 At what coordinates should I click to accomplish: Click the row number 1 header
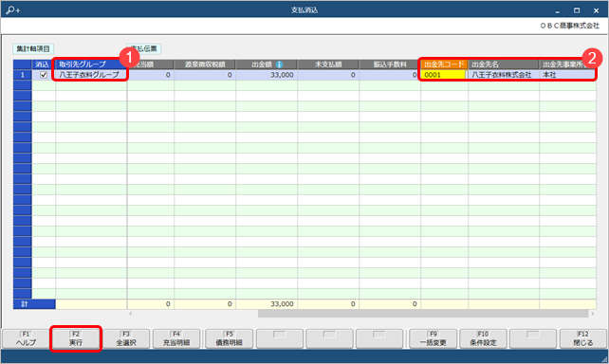pos(23,75)
